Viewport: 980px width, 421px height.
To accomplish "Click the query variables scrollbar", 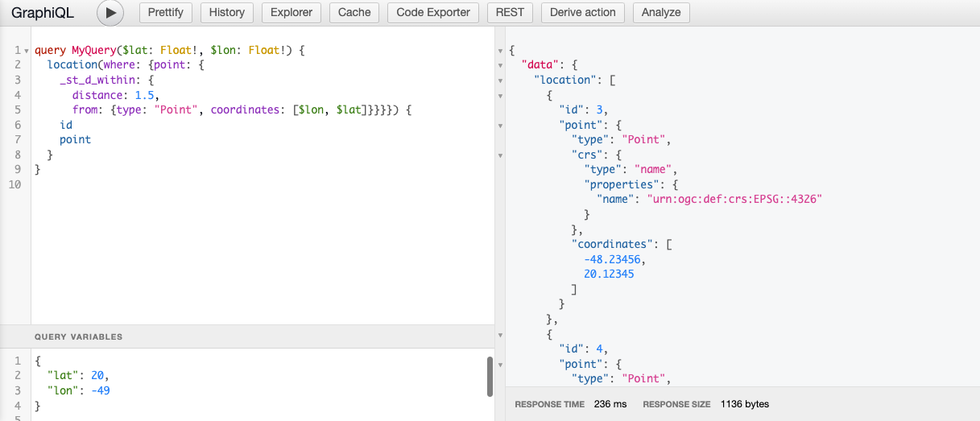I will [490, 377].
